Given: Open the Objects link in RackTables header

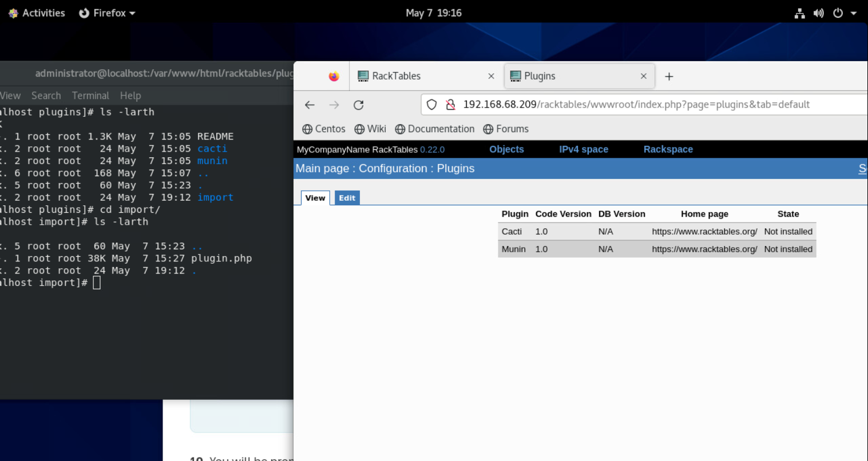Looking at the screenshot, I should (x=506, y=149).
